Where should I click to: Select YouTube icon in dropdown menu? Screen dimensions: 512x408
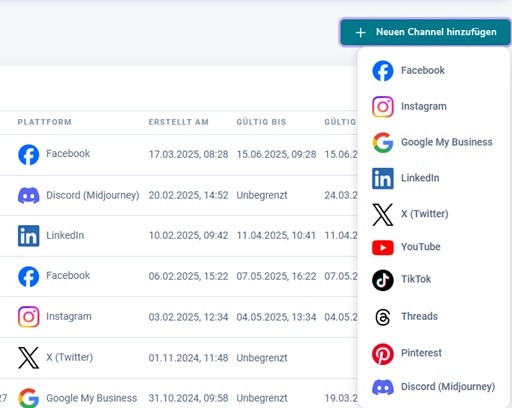(383, 248)
